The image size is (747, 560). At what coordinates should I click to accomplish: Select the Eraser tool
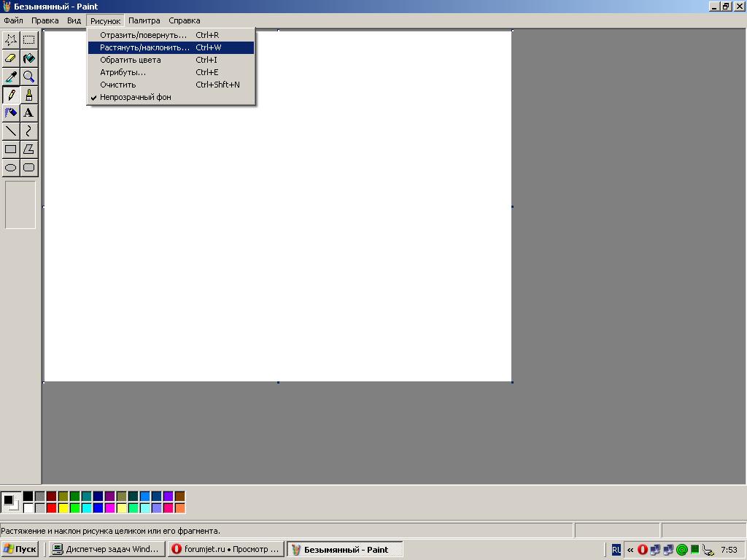11,58
